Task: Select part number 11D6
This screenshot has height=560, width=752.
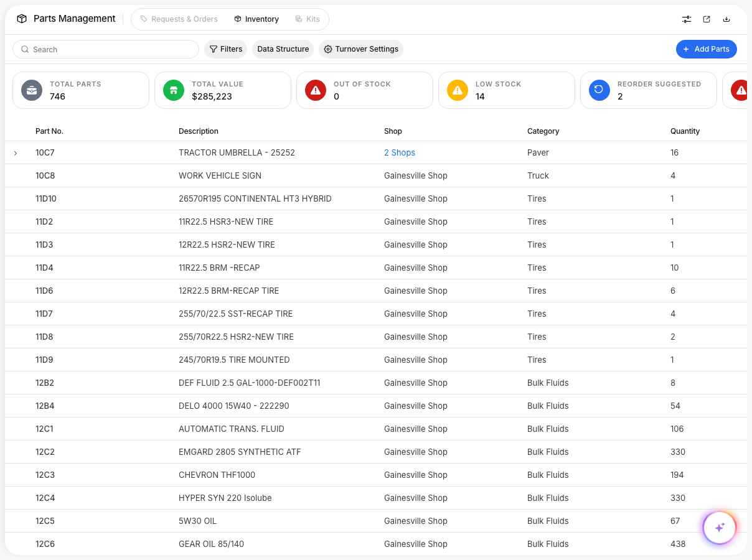Action: 44,291
